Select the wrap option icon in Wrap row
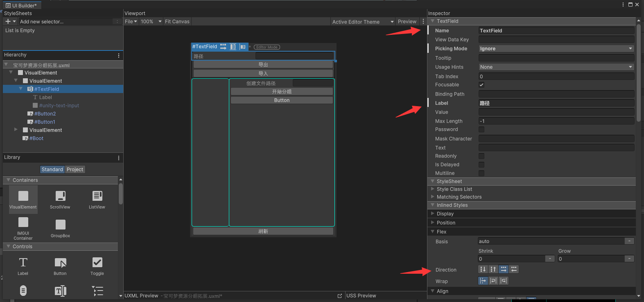The height and width of the screenshot is (302, 644). [x=493, y=281]
